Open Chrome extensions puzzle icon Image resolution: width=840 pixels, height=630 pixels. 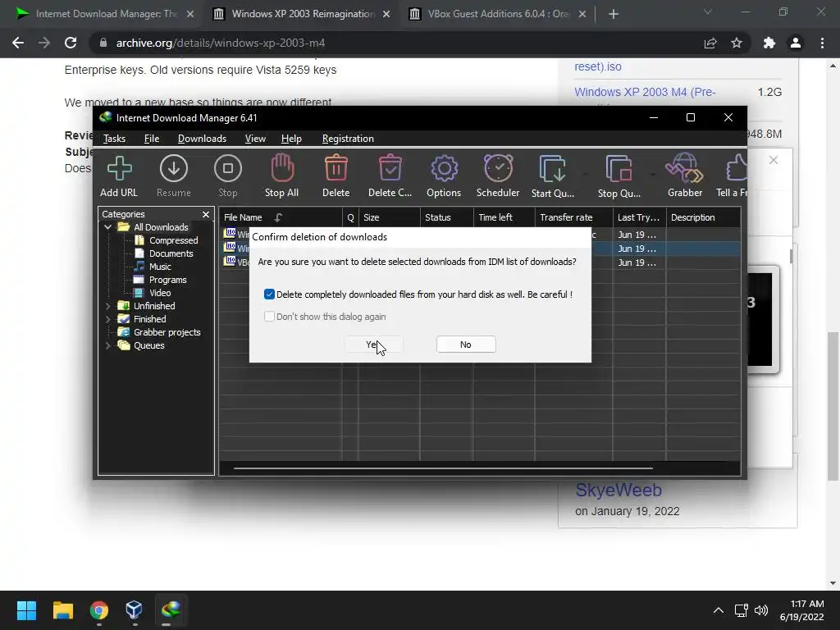pos(769,43)
